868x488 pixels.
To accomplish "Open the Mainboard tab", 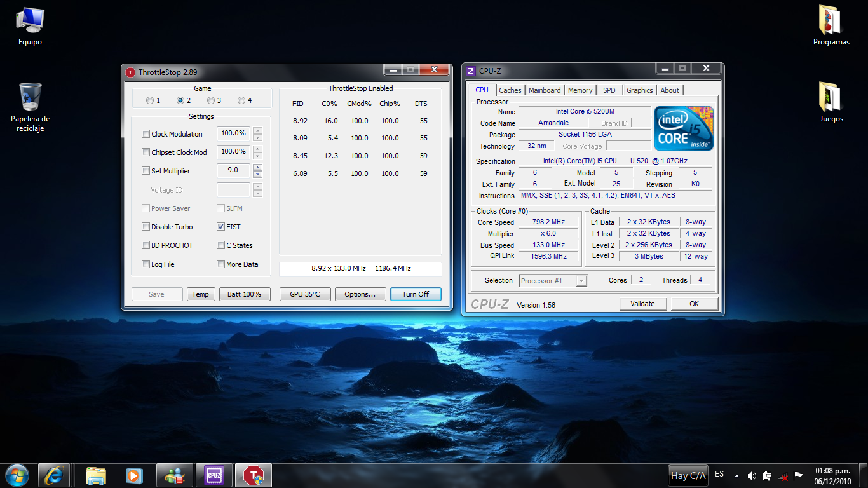I will 545,90.
